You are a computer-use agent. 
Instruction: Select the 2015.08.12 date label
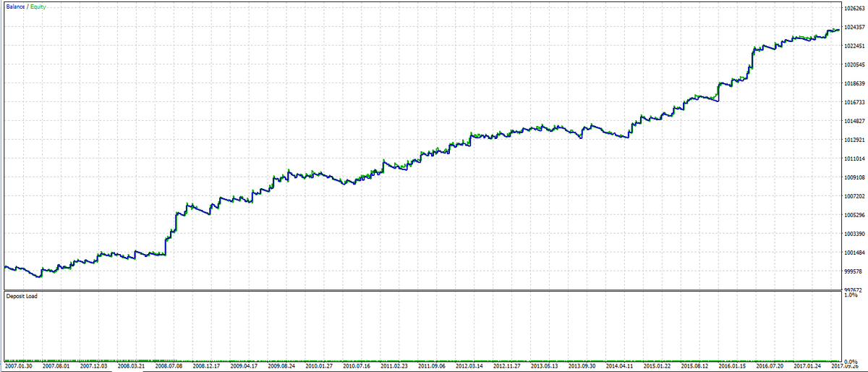coord(695,367)
